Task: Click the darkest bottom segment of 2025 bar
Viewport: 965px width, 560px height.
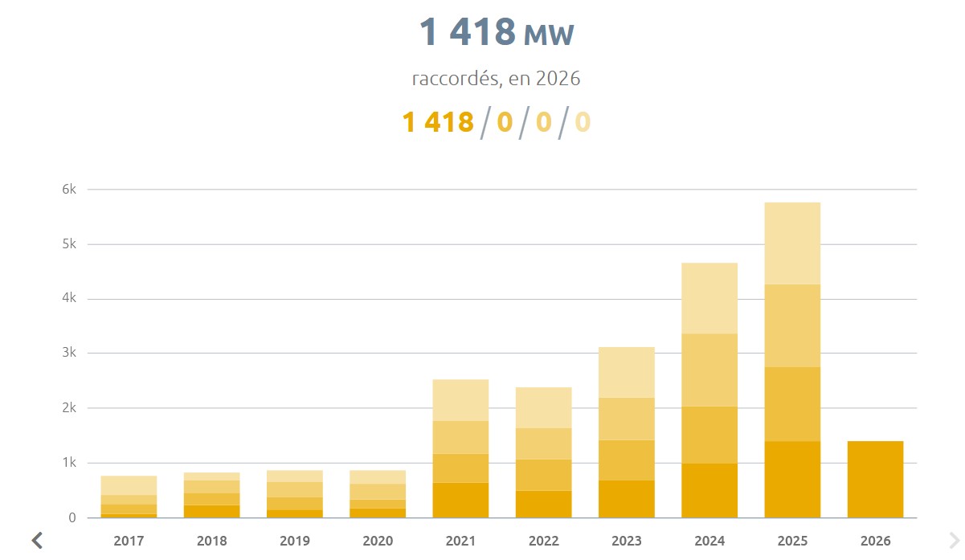Action: [x=792, y=479]
